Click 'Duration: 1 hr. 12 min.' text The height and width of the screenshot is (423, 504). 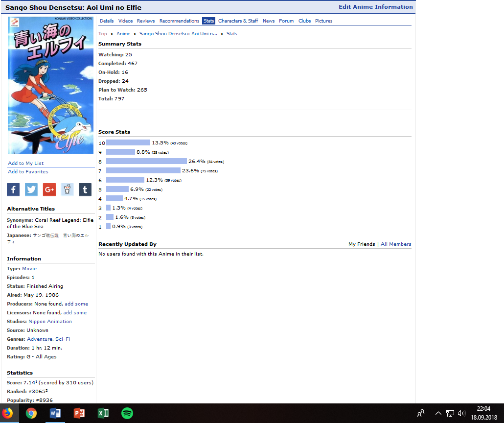click(x=34, y=348)
